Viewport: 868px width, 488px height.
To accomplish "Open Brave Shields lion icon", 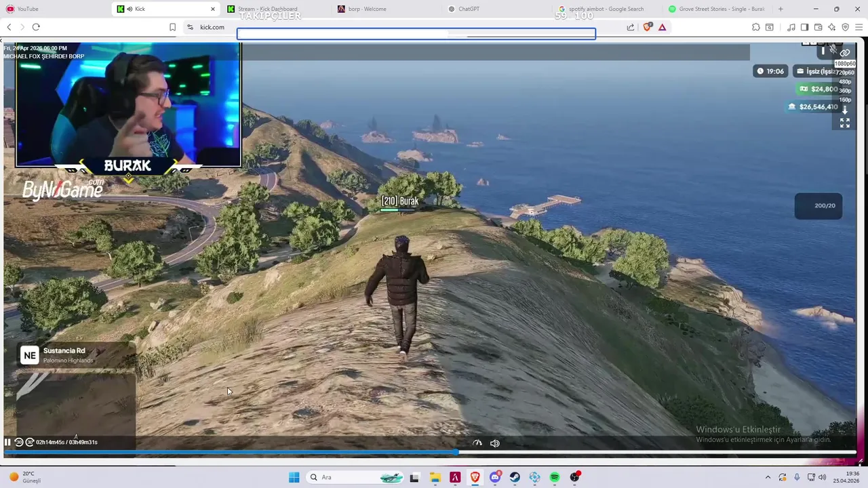I will (x=647, y=27).
